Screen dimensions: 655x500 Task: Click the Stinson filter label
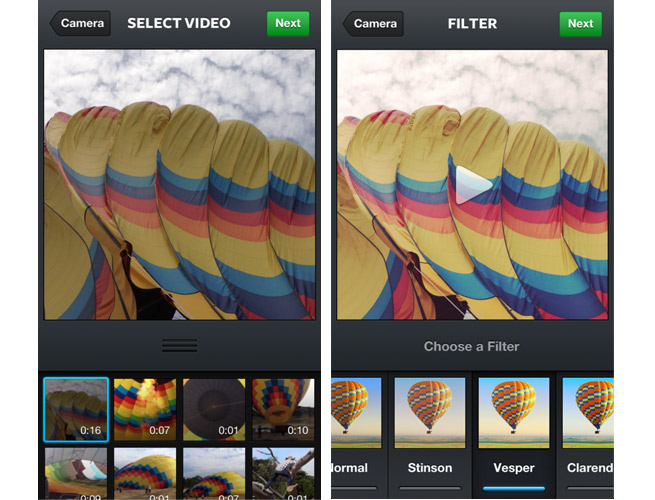tap(430, 467)
